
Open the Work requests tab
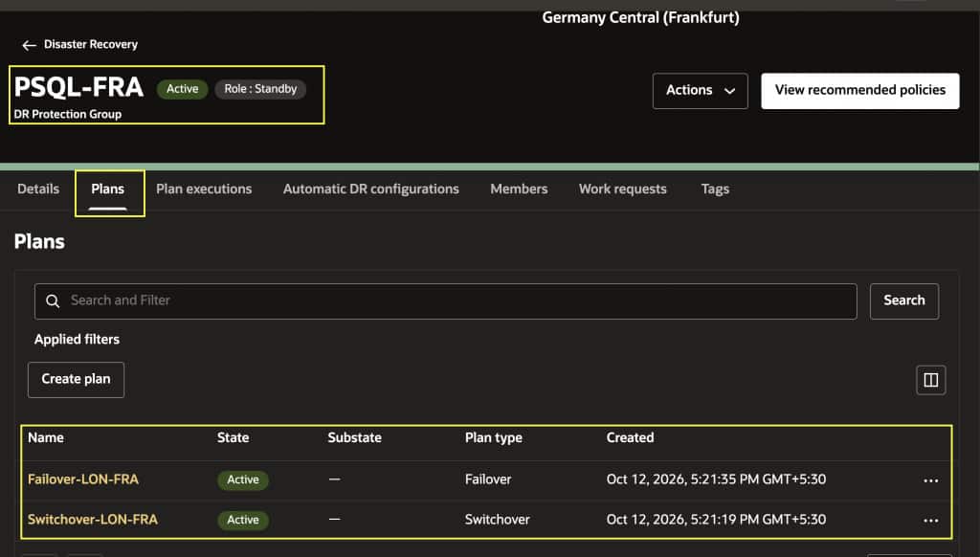[x=622, y=189]
